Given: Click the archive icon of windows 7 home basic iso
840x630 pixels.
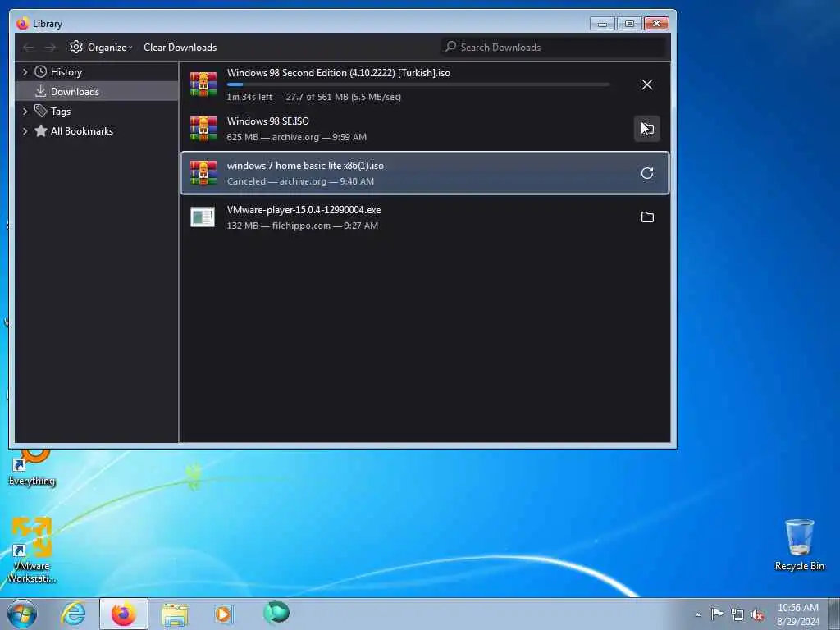Looking at the screenshot, I should (203, 173).
